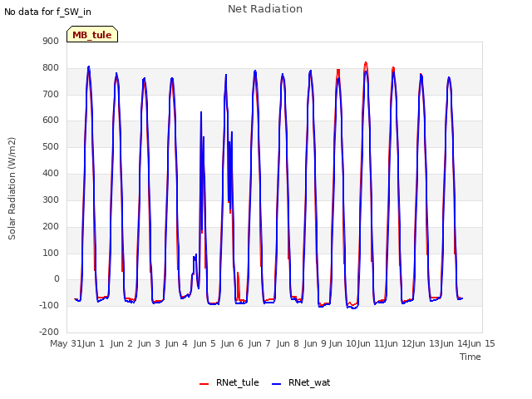Click the Jun 14 x-axis tick label
532x399 pixels.
pos(454,343)
